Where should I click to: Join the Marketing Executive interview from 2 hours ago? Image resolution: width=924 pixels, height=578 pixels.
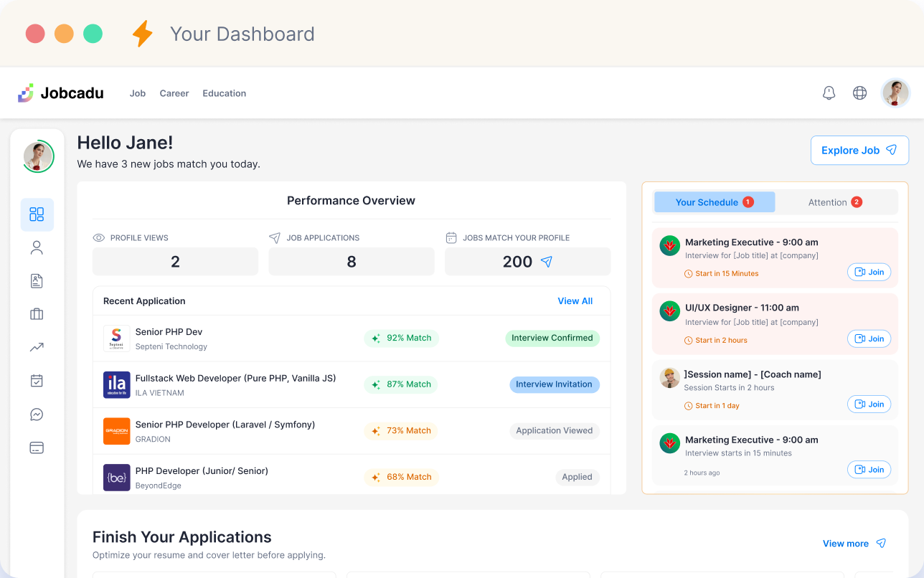(x=869, y=470)
